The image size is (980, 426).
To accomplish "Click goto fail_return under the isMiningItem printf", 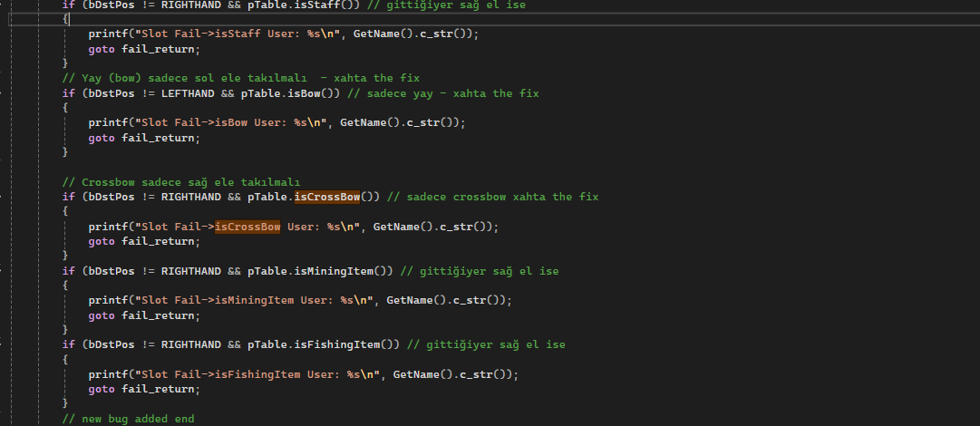I will tap(144, 315).
